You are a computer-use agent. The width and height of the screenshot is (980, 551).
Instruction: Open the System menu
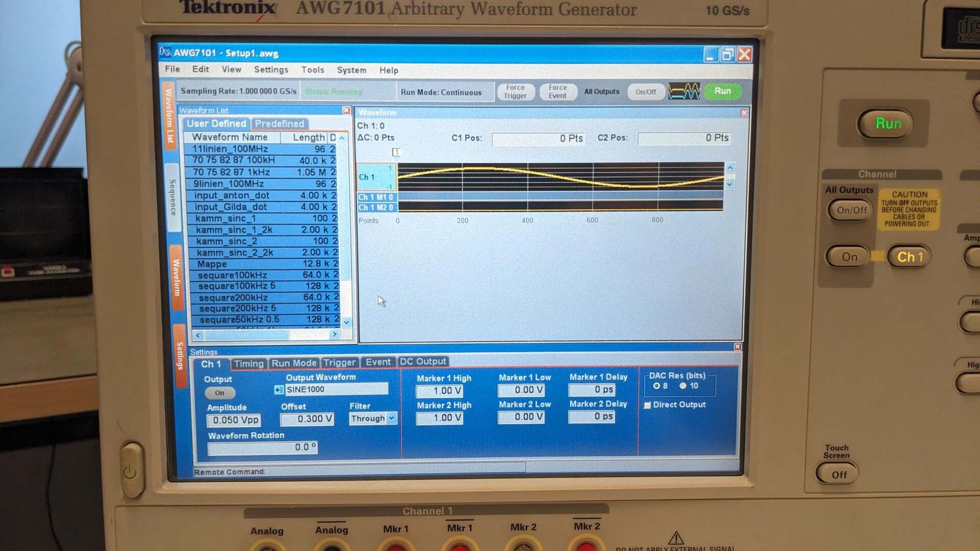[352, 70]
